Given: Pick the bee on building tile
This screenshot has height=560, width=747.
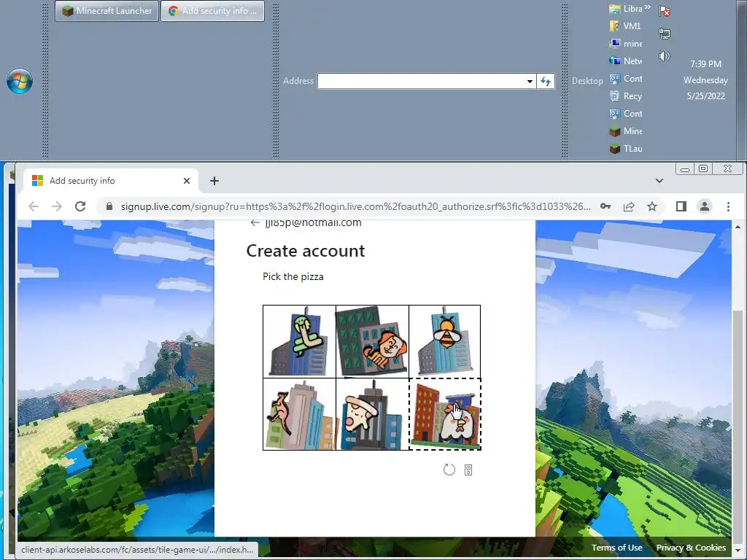Looking at the screenshot, I should tap(444, 341).
